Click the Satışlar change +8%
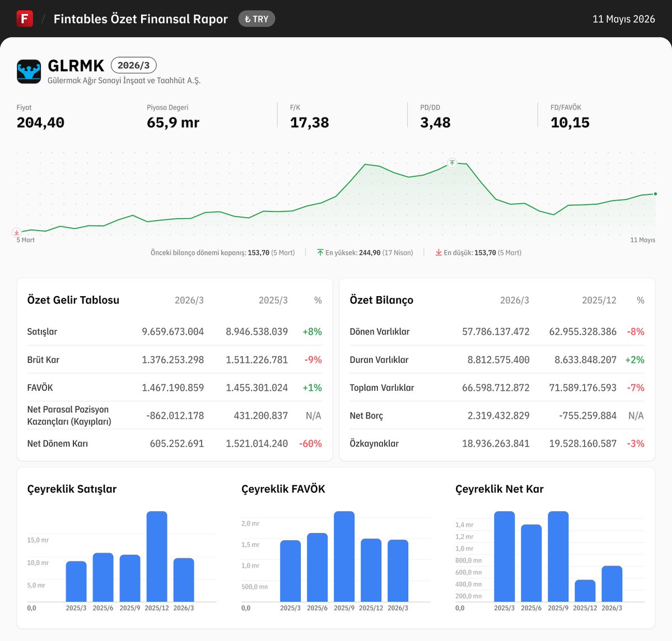Viewport: 672px width, 641px height. point(312,331)
